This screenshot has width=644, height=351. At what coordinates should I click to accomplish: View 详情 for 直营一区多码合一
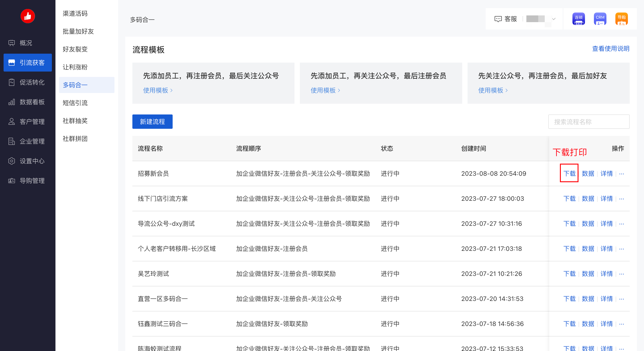click(x=606, y=298)
